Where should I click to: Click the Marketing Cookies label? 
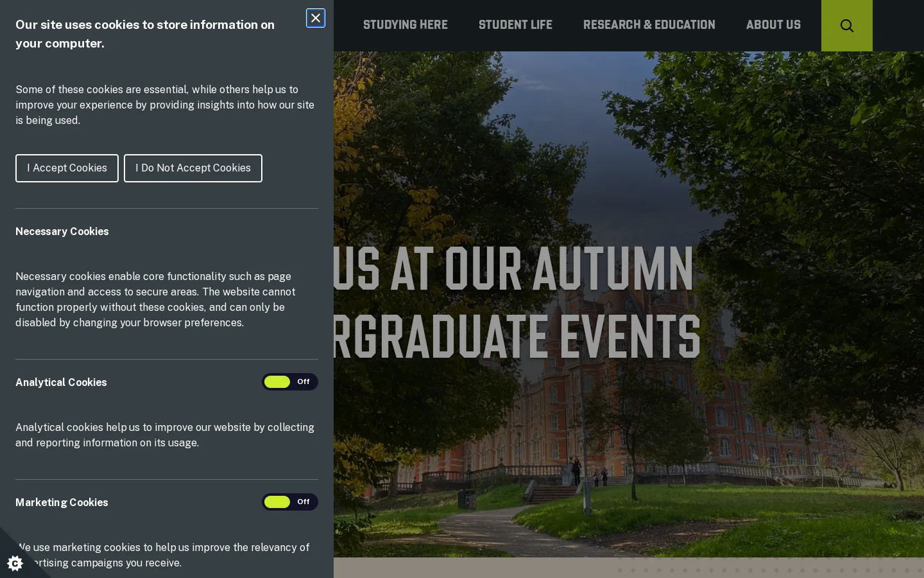[62, 502]
